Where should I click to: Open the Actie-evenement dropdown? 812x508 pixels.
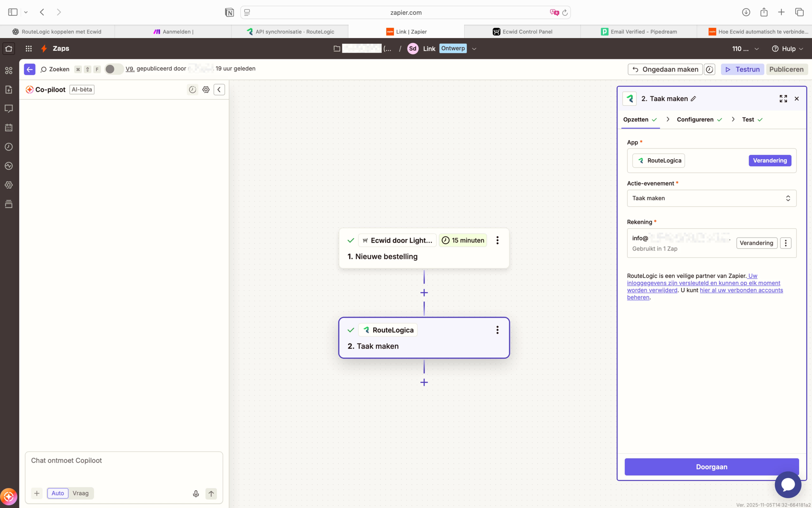(711, 198)
